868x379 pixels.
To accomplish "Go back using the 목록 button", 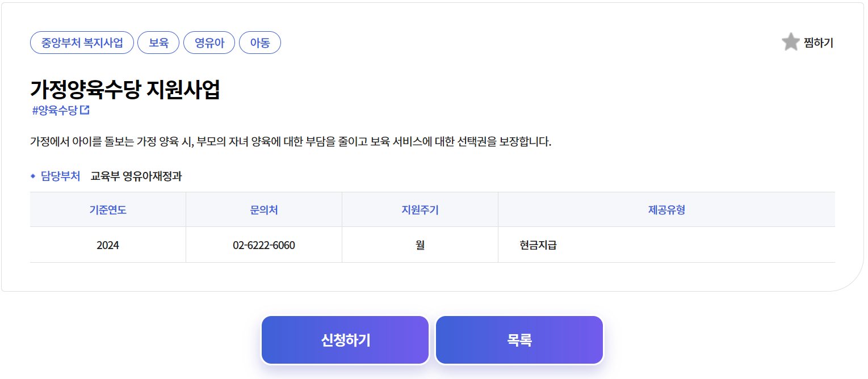I will point(519,340).
